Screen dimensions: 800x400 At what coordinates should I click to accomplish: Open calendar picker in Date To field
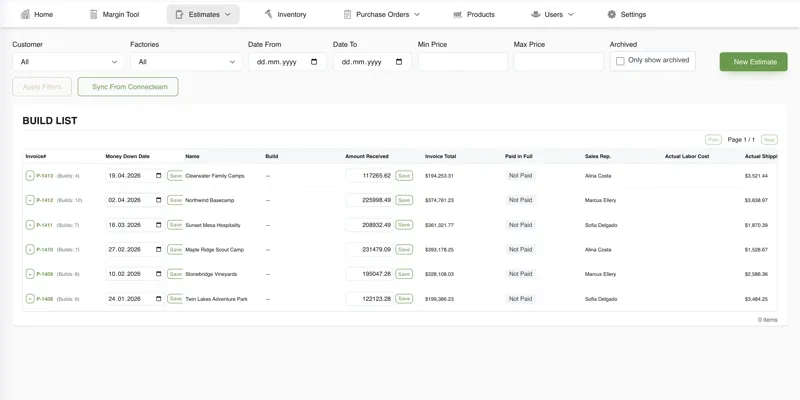(399, 62)
